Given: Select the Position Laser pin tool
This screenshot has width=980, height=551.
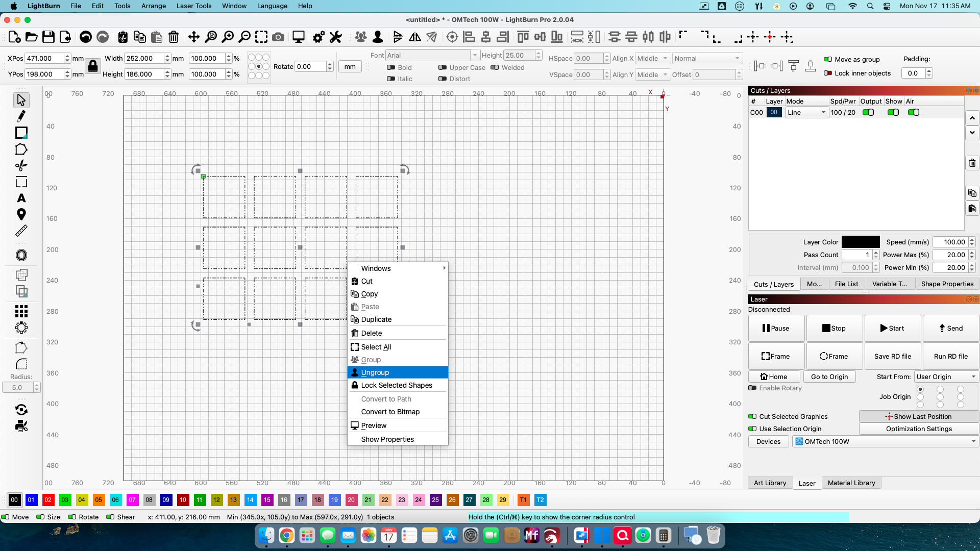Looking at the screenshot, I should [21, 214].
